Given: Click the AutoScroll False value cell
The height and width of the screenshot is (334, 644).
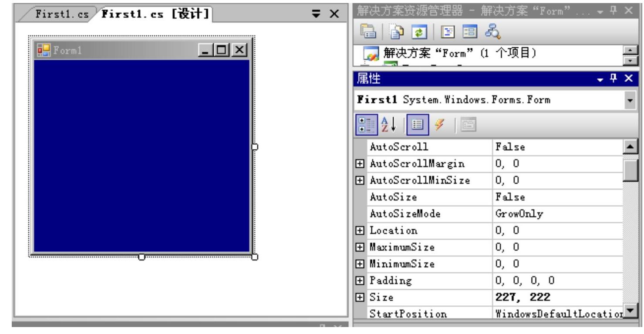Looking at the screenshot, I should click(x=558, y=147).
